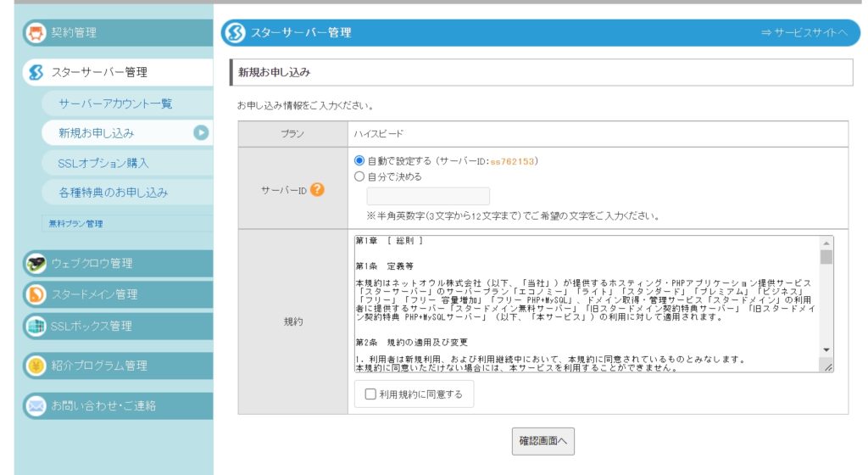The image size is (868, 475).
Task: Click the ウェブクロウ管理 crow icon
Action: pyautogui.click(x=36, y=263)
